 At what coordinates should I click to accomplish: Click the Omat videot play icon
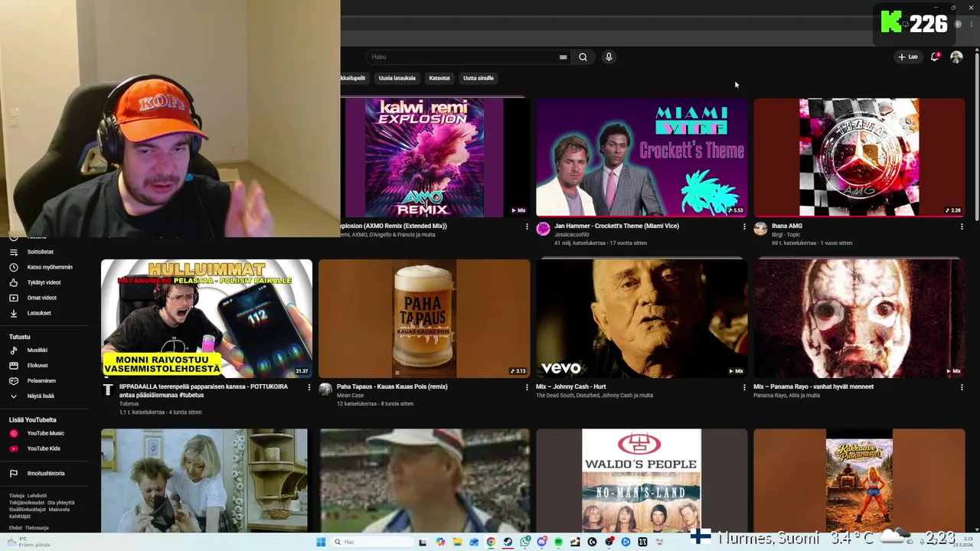[x=13, y=298]
